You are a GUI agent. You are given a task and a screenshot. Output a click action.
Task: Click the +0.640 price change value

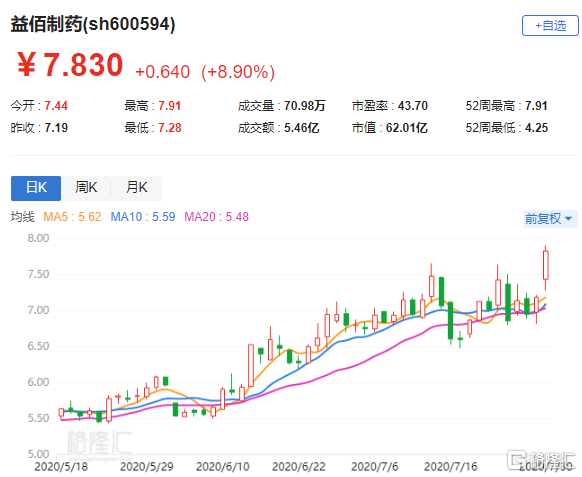click(x=163, y=72)
